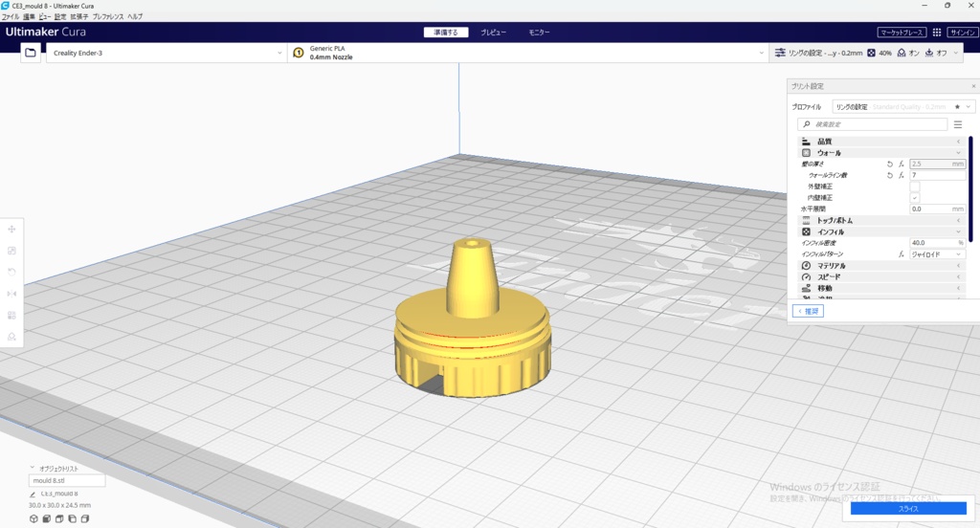Viewport: 980px width, 528px height.
Task: Open the 拡張子 menu
Action: point(79,17)
